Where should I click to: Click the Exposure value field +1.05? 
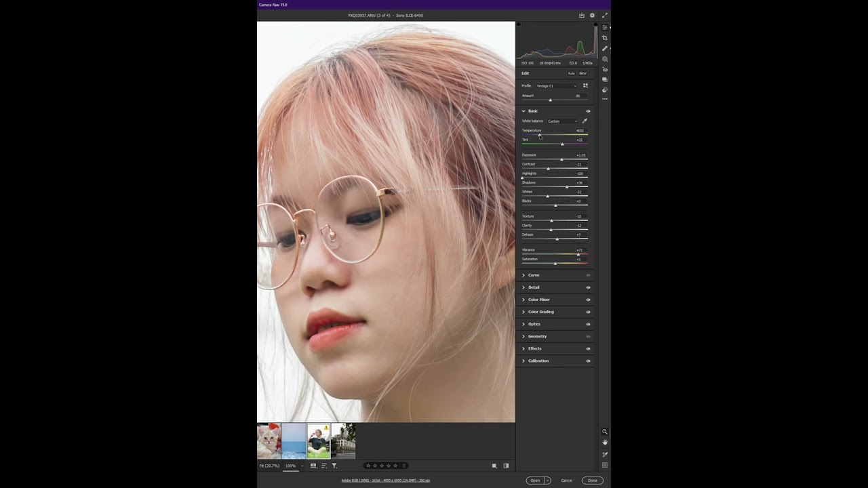coord(581,155)
